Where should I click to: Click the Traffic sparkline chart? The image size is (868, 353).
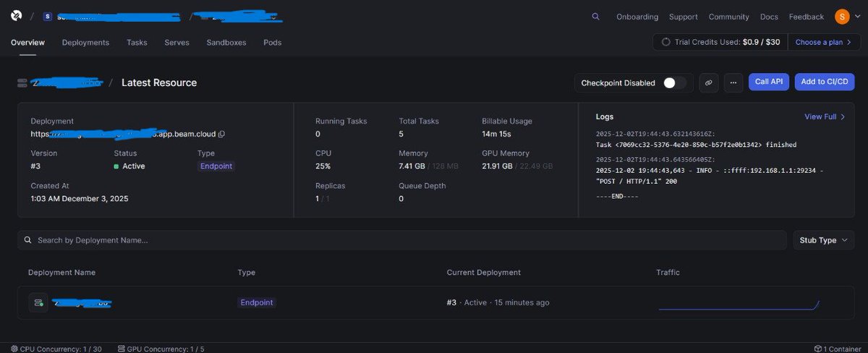pyautogui.click(x=739, y=305)
